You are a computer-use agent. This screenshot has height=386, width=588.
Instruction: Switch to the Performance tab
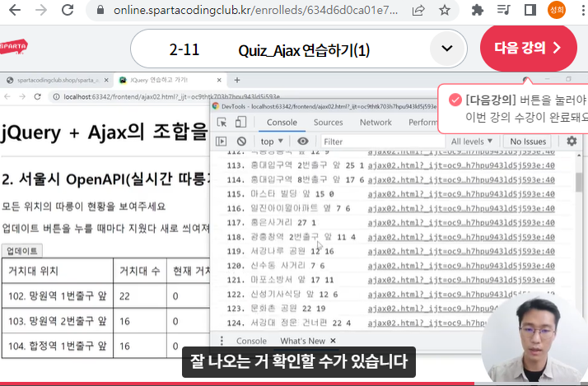click(422, 123)
